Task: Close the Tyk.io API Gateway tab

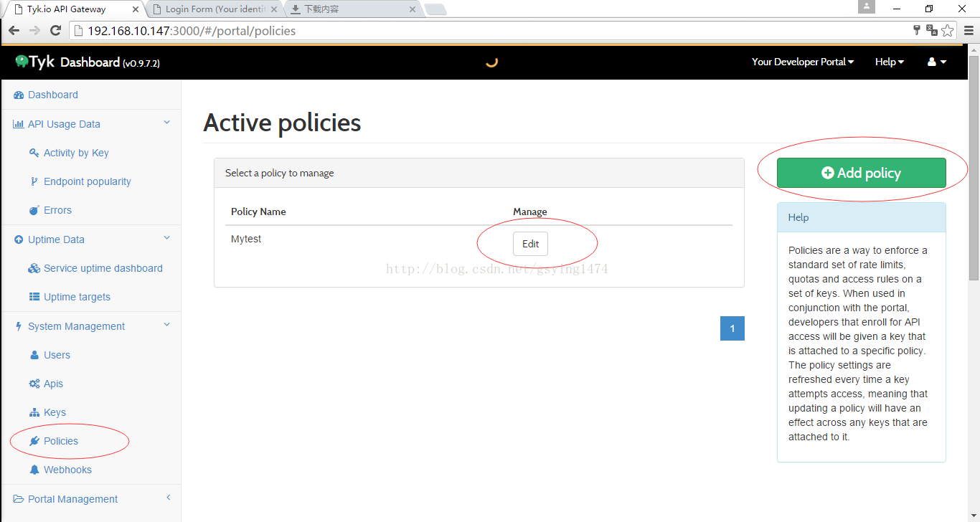Action: (x=136, y=9)
